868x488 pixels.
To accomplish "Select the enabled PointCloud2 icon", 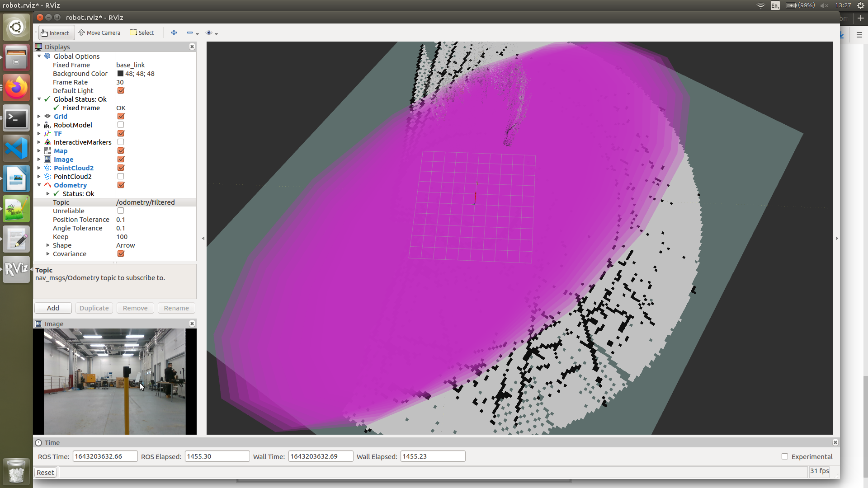I will point(47,168).
